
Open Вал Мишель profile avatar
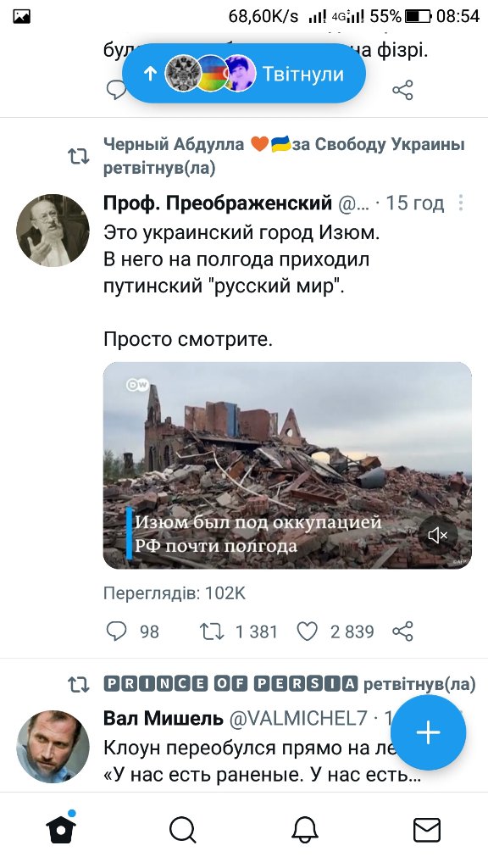pos(53,746)
